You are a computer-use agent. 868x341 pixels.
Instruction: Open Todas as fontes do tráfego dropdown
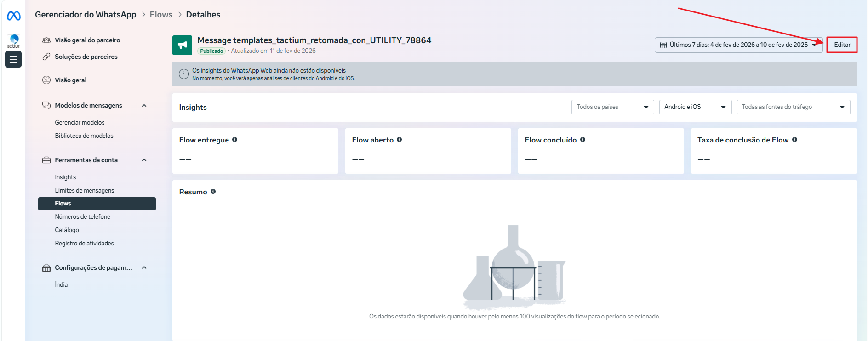click(793, 107)
